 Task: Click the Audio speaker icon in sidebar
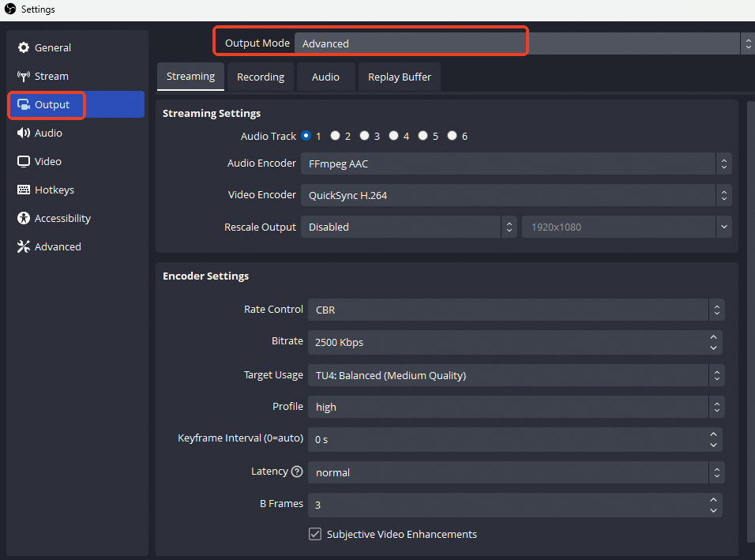pyautogui.click(x=23, y=133)
